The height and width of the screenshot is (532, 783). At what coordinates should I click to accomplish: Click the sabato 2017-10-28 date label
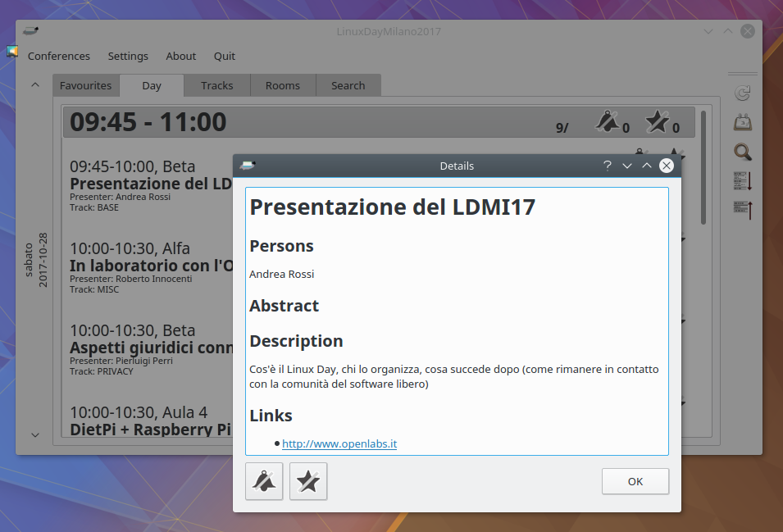pos(36,260)
